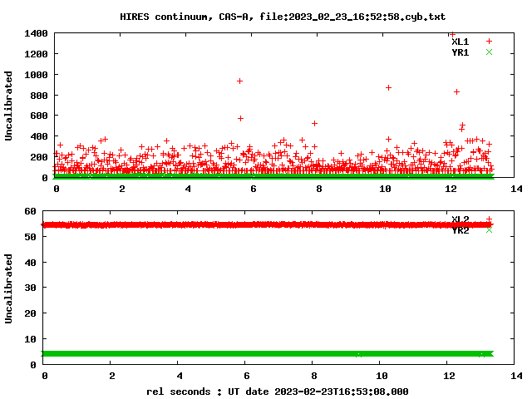The width and height of the screenshot is (532, 399).
Task: Click the plot title HIRES continuum, CAS-A
Action: pyautogui.click(x=283, y=17)
